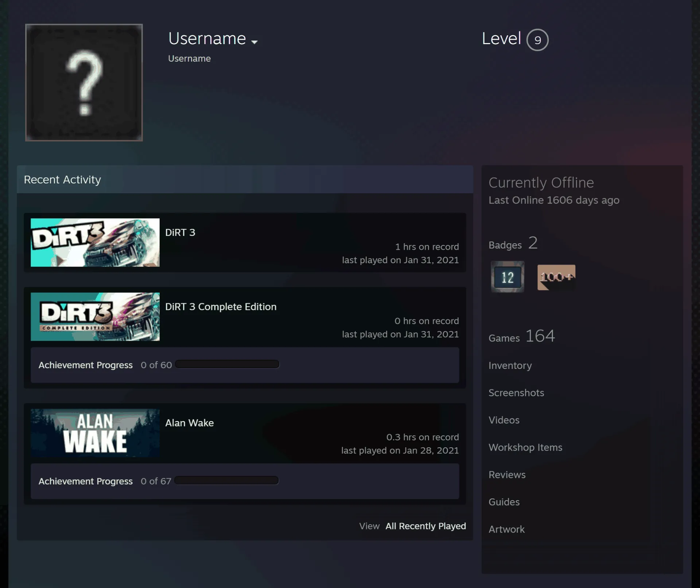Open the profile avatar with question mark
Image resolution: width=700 pixels, height=588 pixels.
point(84,82)
